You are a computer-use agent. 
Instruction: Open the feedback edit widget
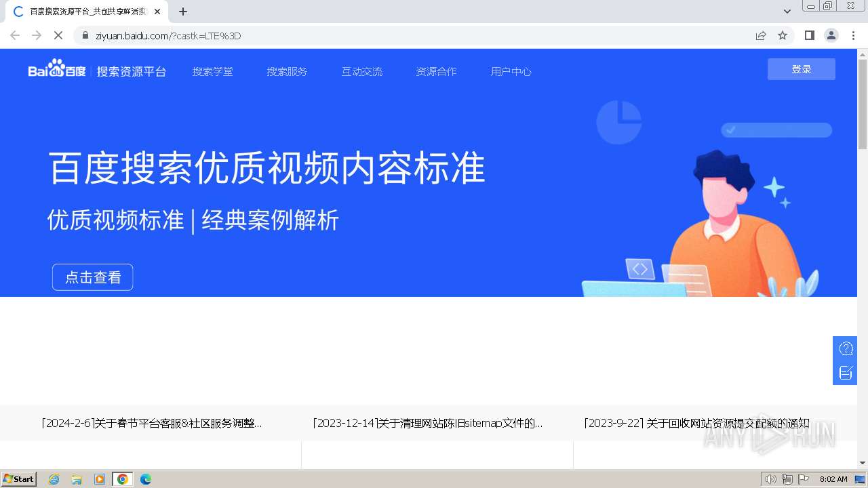(x=846, y=373)
